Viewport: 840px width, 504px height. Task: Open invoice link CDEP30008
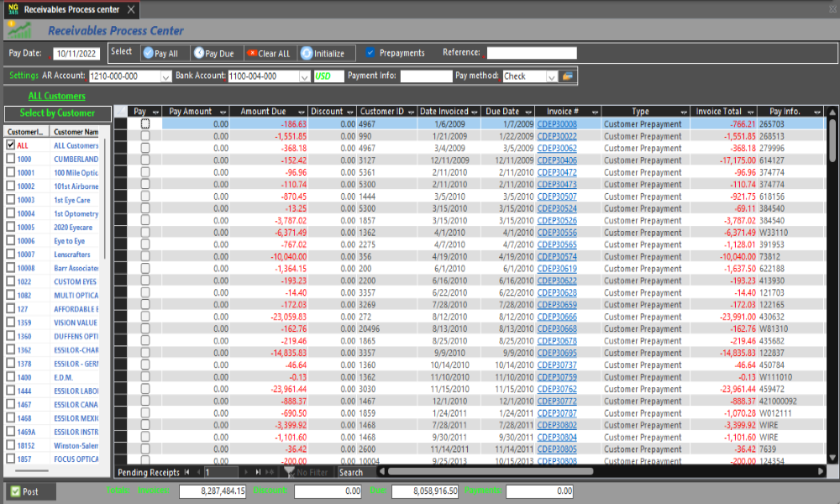[x=557, y=124]
